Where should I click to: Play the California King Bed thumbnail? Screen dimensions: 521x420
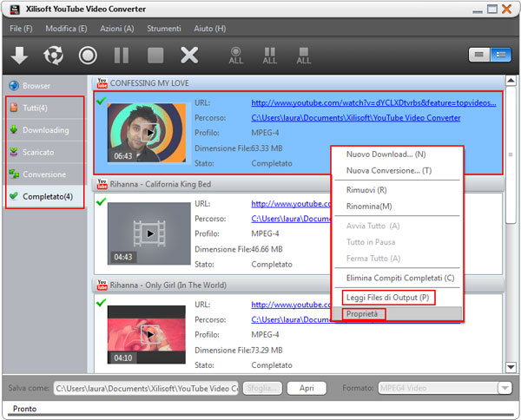click(x=150, y=233)
